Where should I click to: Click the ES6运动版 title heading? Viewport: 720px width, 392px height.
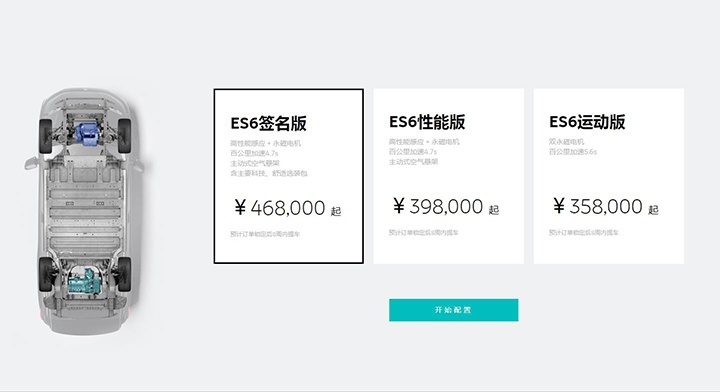click(x=587, y=122)
